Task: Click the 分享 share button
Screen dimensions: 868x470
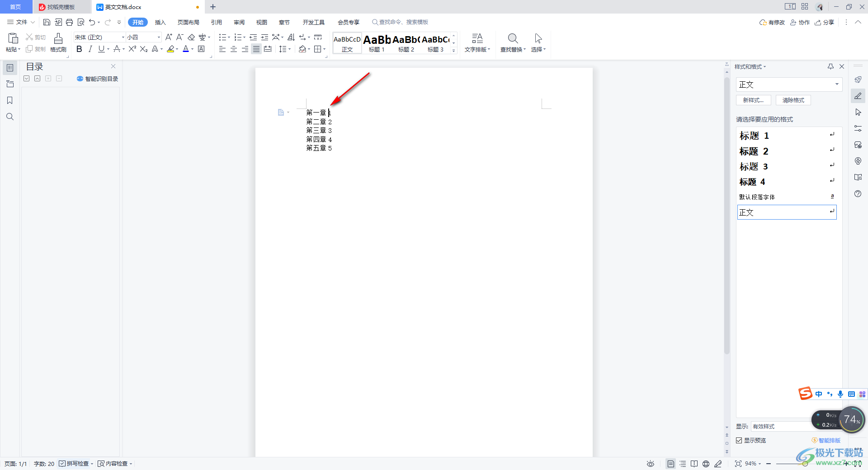Action: (824, 22)
